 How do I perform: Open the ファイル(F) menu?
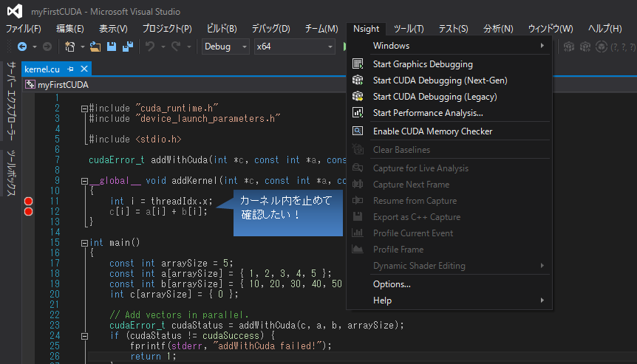pyautogui.click(x=24, y=28)
